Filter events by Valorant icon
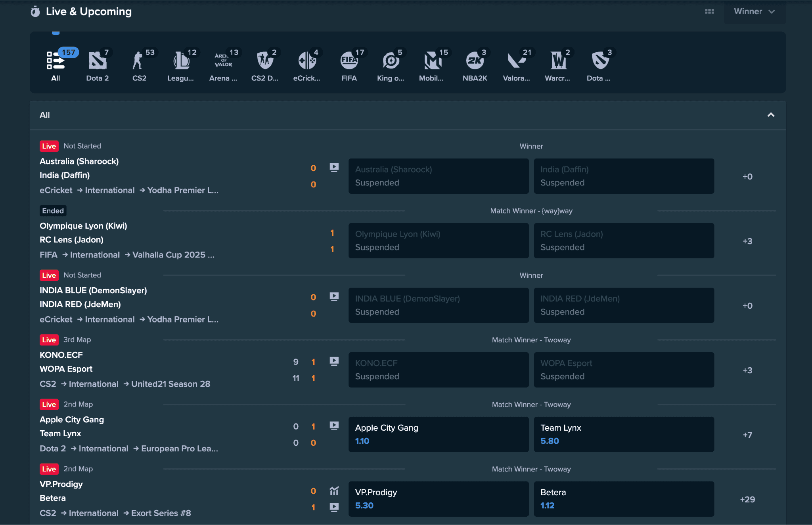 click(517, 61)
